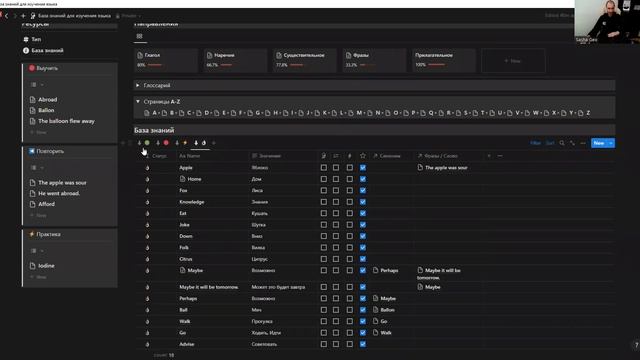Image resolution: width=640 pixels, height=360 pixels.
Task: Open the Ballon synonym link in Ball row
Action: pos(384,310)
